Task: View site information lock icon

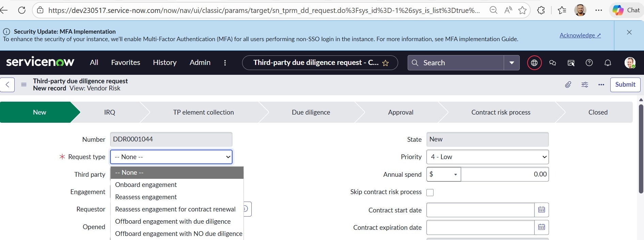Action: pyautogui.click(x=40, y=10)
